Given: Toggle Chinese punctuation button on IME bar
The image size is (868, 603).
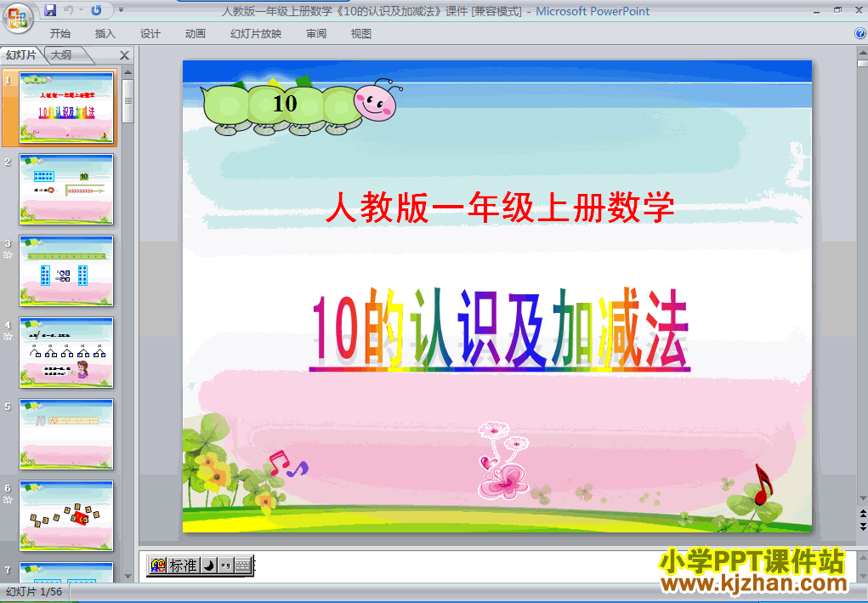Looking at the screenshot, I should click(x=225, y=566).
